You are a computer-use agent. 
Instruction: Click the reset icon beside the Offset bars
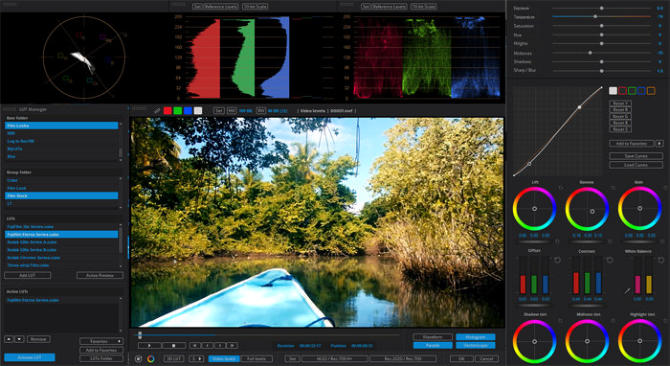click(557, 260)
